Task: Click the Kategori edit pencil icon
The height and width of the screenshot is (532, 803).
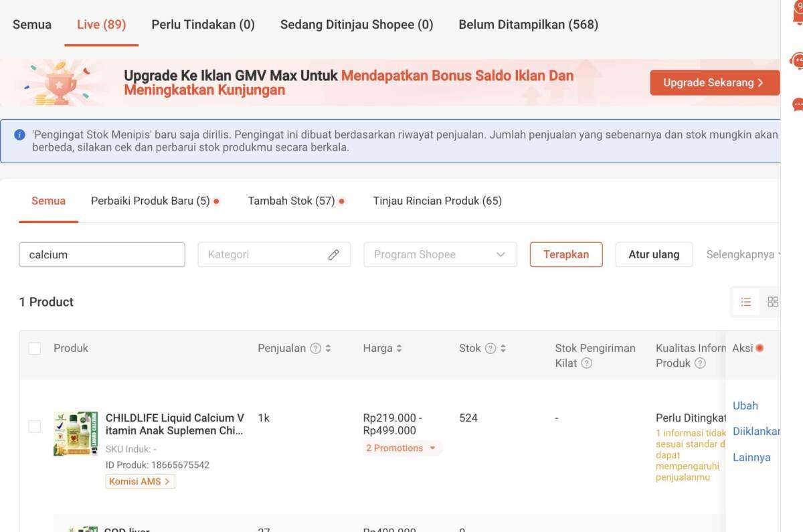Action: pos(334,254)
